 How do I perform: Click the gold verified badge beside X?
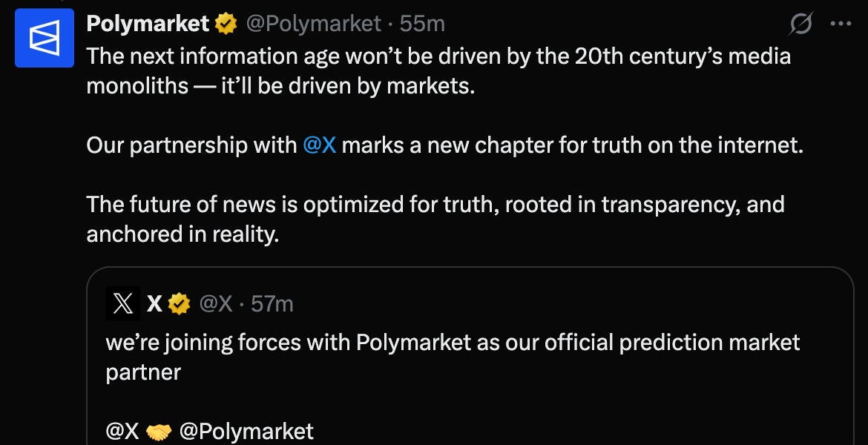tap(179, 304)
